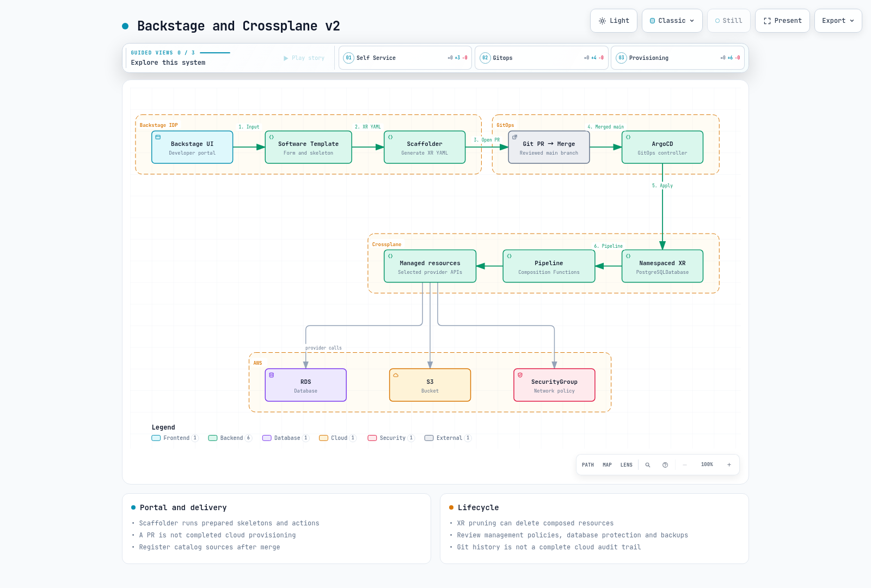
Task: Select the Gitops guided view
Action: coord(541,58)
